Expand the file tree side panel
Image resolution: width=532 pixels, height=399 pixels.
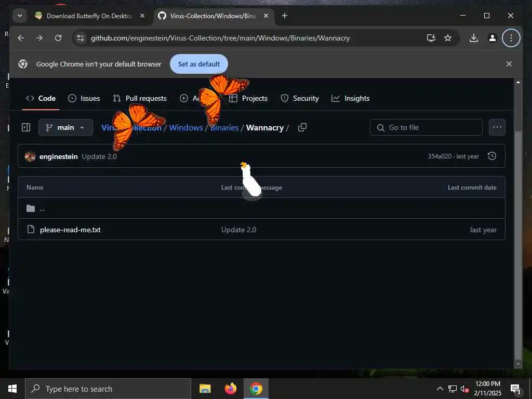(26, 128)
